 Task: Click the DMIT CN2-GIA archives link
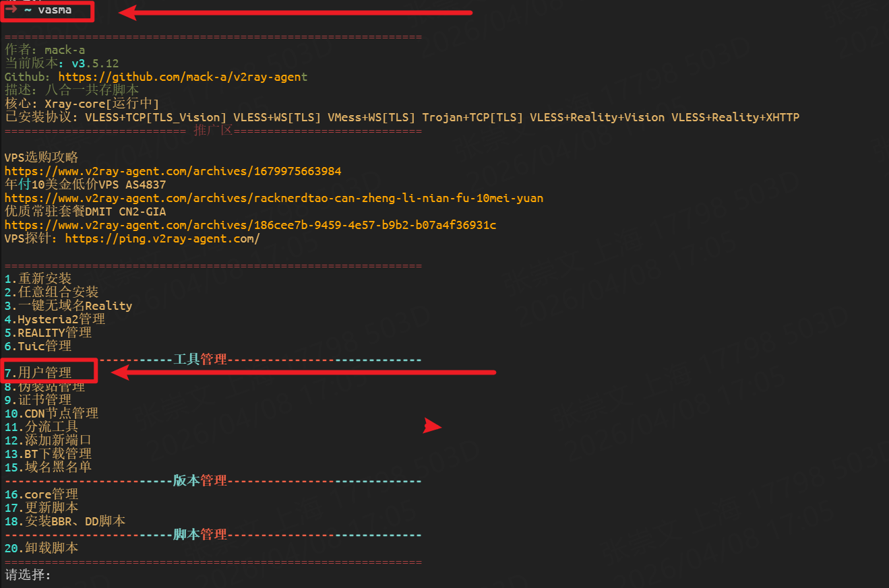point(250,225)
